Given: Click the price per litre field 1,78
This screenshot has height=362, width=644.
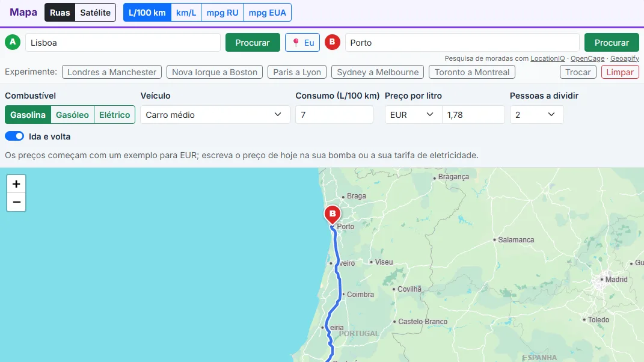Looking at the screenshot, I should coord(473,115).
